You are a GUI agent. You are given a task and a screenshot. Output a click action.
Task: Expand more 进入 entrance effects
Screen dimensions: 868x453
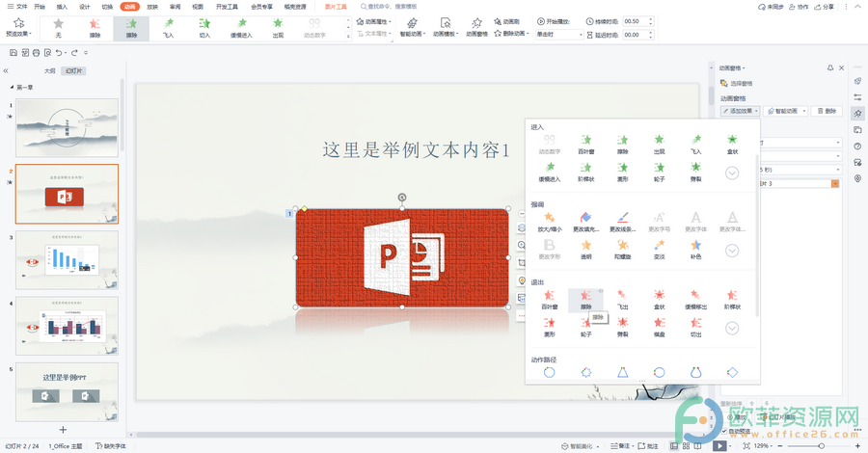point(732,173)
